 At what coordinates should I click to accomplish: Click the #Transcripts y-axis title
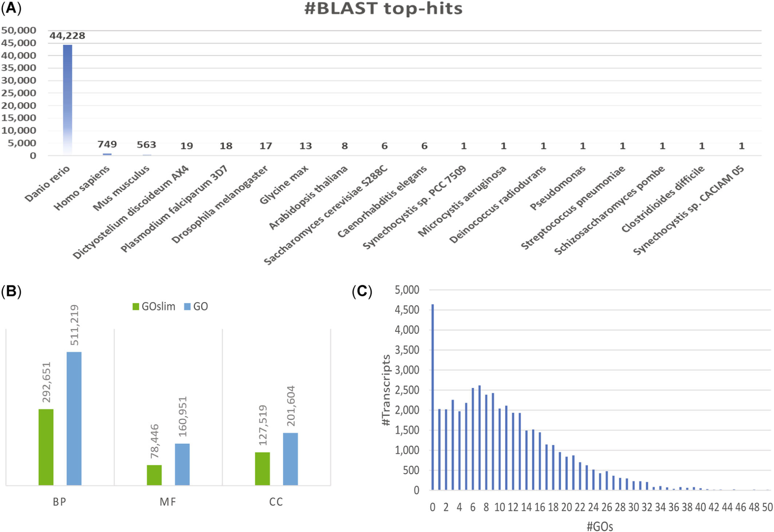coord(386,390)
